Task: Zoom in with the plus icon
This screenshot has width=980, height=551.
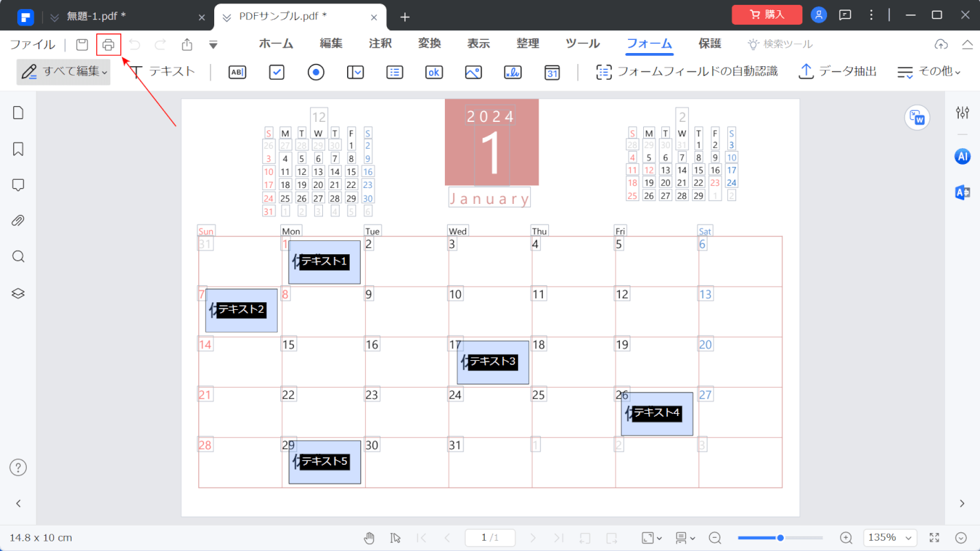Action: pyautogui.click(x=846, y=538)
